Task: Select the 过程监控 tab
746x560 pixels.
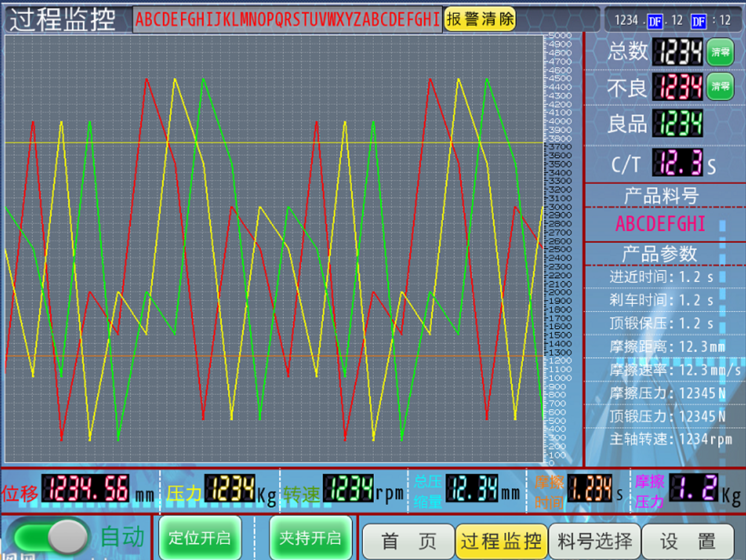Action: coord(501,541)
